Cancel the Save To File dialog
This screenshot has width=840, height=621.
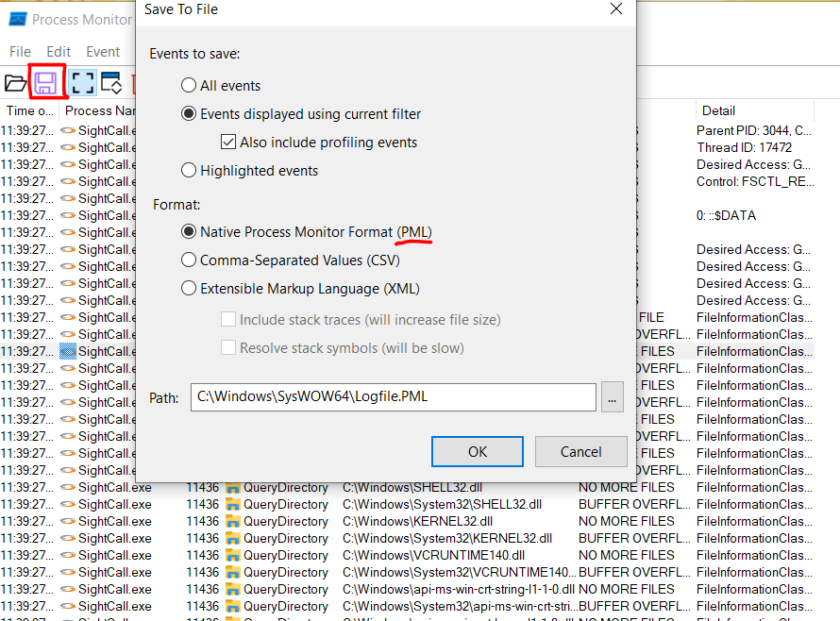coord(580,451)
